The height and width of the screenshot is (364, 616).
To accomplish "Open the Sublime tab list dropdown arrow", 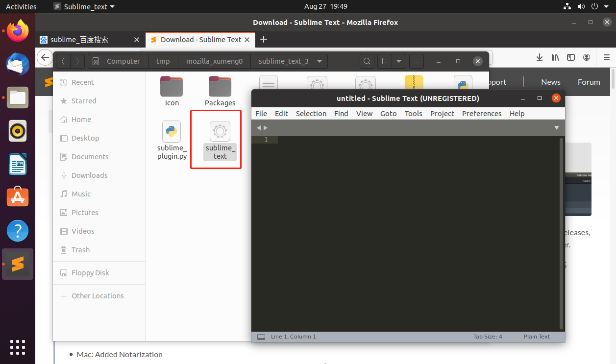I will coord(556,128).
